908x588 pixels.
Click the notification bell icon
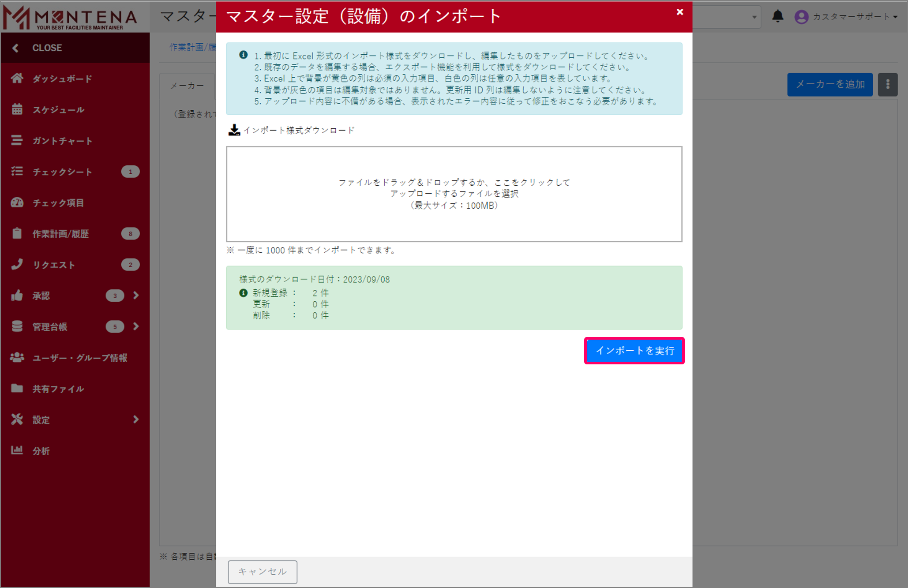tap(778, 16)
